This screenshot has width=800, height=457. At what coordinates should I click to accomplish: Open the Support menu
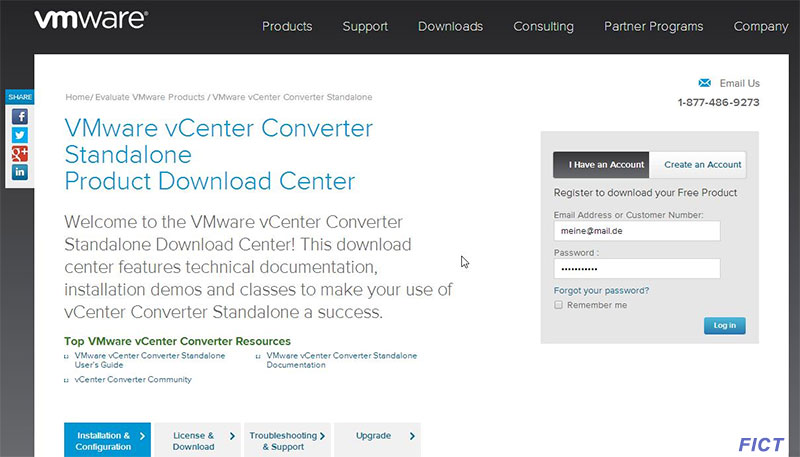365,27
